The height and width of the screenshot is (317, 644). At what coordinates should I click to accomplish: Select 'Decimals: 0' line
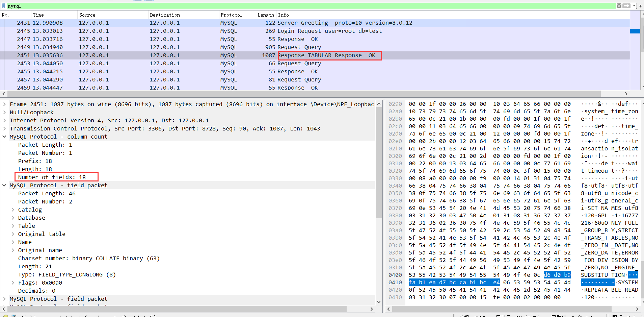pyautogui.click(x=37, y=291)
